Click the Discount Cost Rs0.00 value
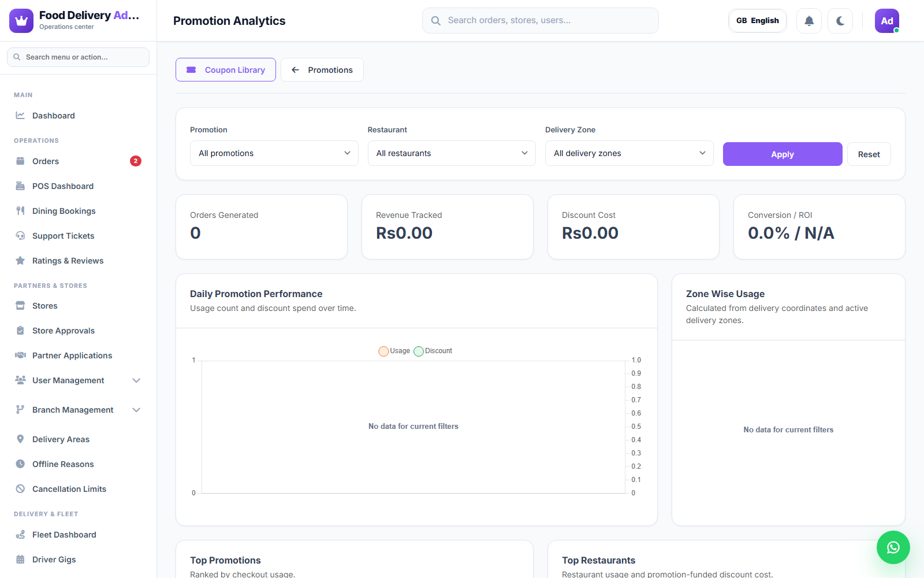Screen dimensions: 924x578 (x=590, y=233)
